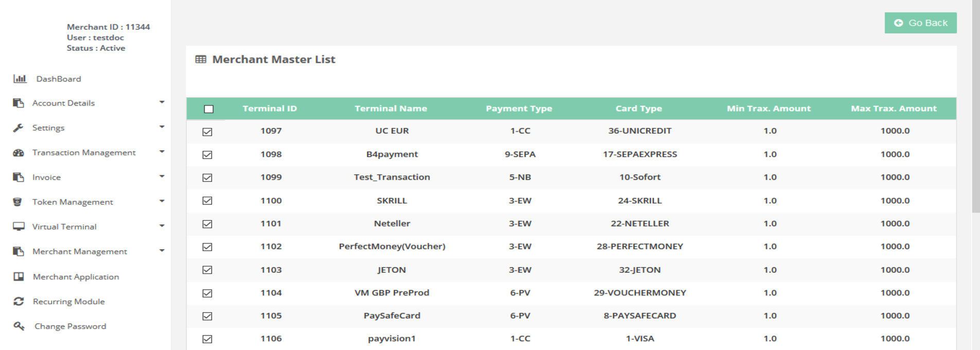
Task: Click the Virtual Terminal monitor icon
Action: pos(19,226)
